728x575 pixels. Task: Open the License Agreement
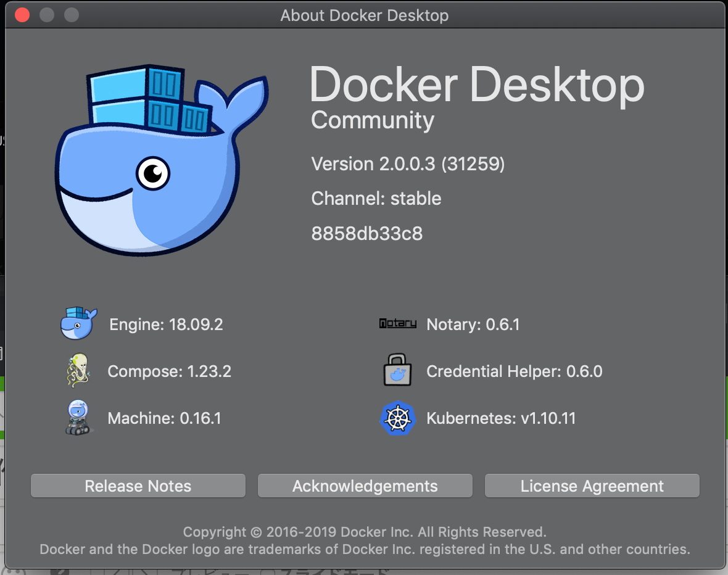pyautogui.click(x=592, y=486)
